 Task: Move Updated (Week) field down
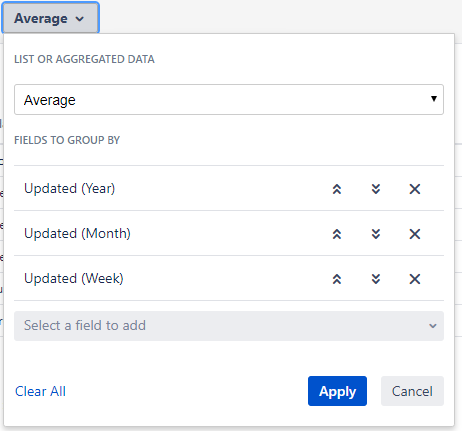pyautogui.click(x=376, y=279)
